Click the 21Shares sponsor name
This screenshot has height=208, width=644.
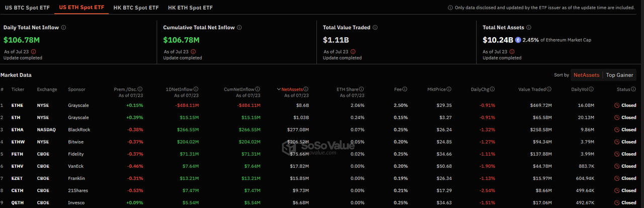coord(78,190)
